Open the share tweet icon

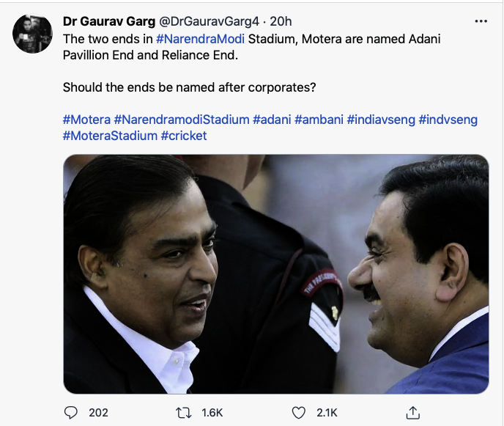click(x=412, y=412)
